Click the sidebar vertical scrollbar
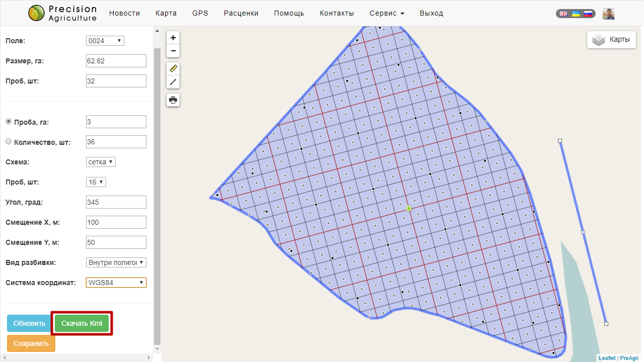This screenshot has width=644, height=362. 157,191
